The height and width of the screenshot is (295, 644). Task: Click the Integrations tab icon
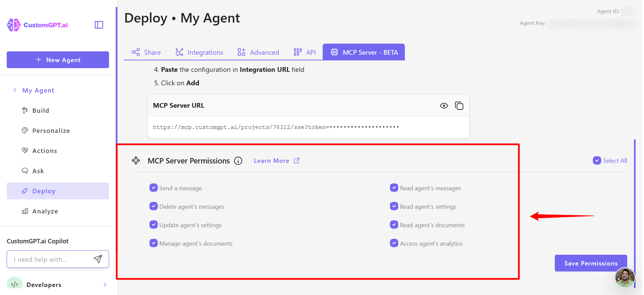[x=179, y=52]
